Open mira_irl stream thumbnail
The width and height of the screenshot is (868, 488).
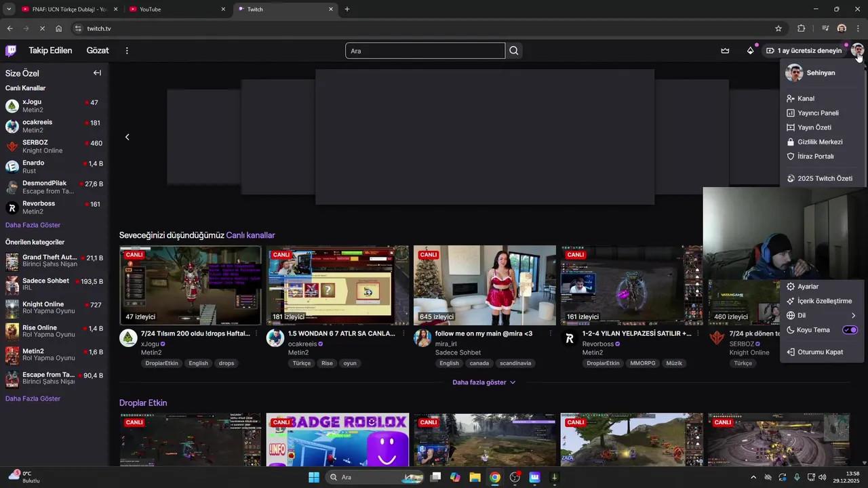click(485, 285)
